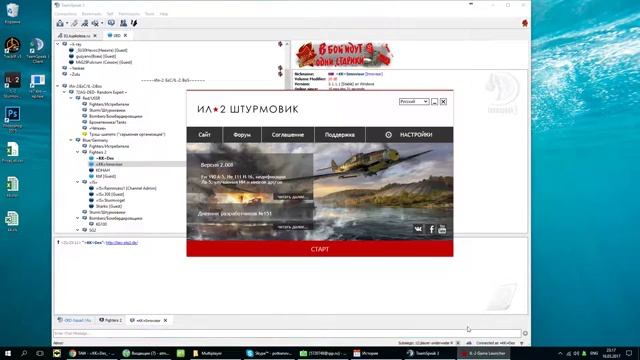
Task: Click the link in the chat message
Action: [x=122, y=243]
